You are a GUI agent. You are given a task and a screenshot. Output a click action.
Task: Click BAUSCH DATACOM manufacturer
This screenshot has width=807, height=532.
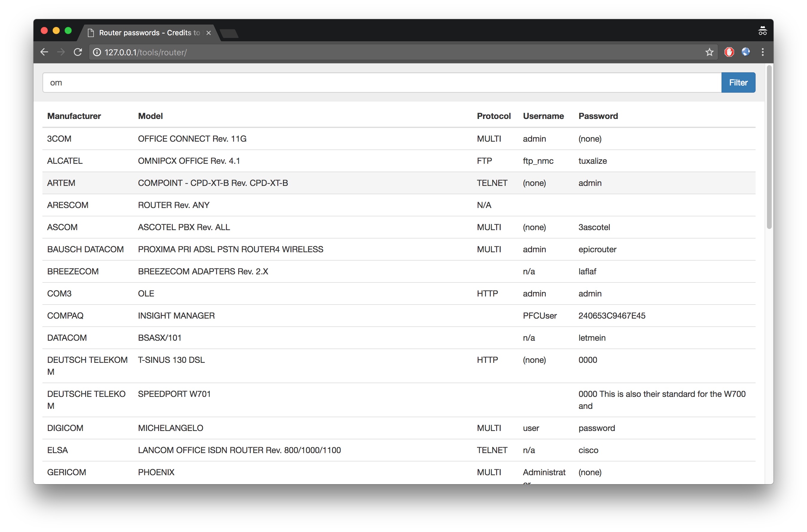(x=85, y=249)
